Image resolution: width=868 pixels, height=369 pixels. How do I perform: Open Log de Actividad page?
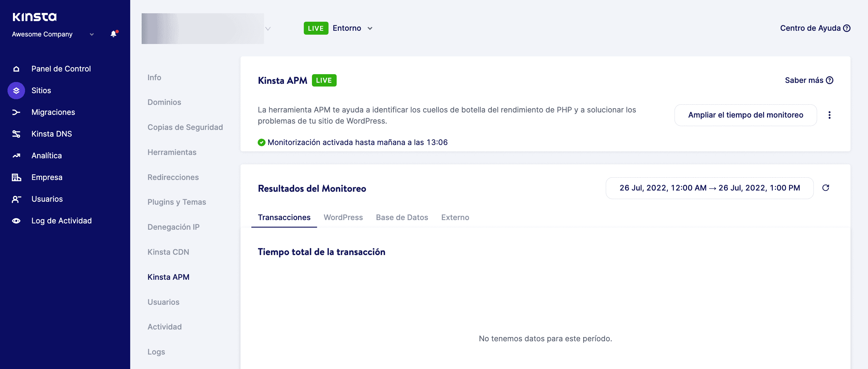tap(61, 221)
